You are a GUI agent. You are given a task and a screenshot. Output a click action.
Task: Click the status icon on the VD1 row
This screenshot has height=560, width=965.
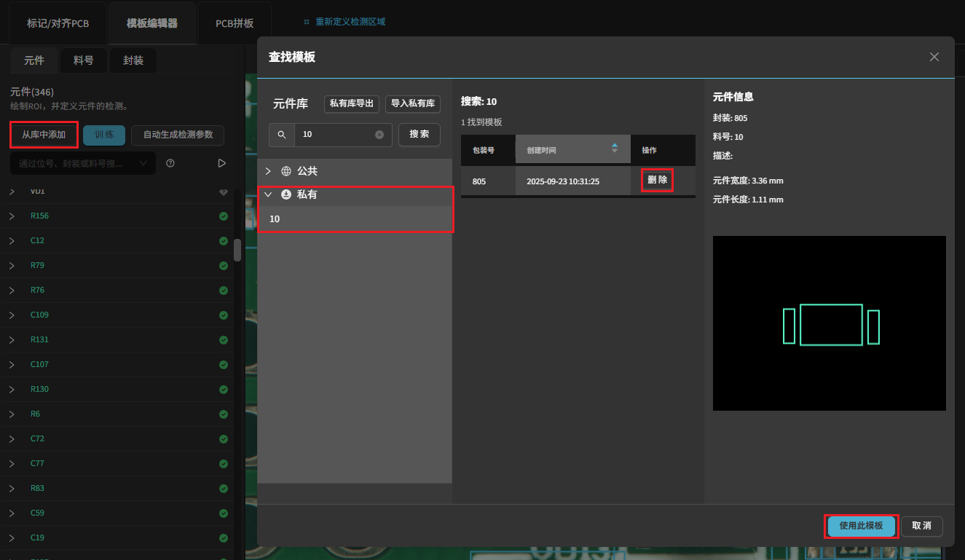(x=224, y=192)
